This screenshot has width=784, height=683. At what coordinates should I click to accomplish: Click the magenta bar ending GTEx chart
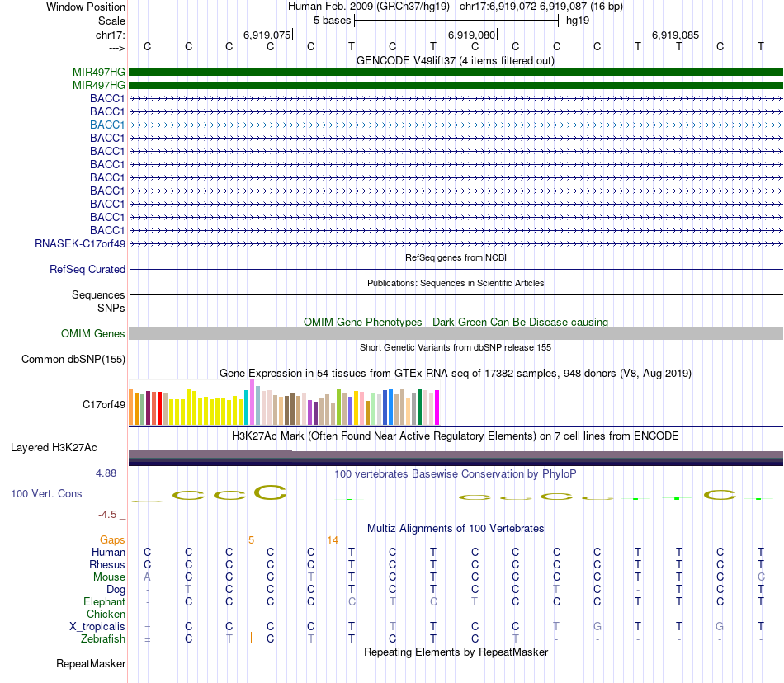pyautogui.click(x=437, y=407)
